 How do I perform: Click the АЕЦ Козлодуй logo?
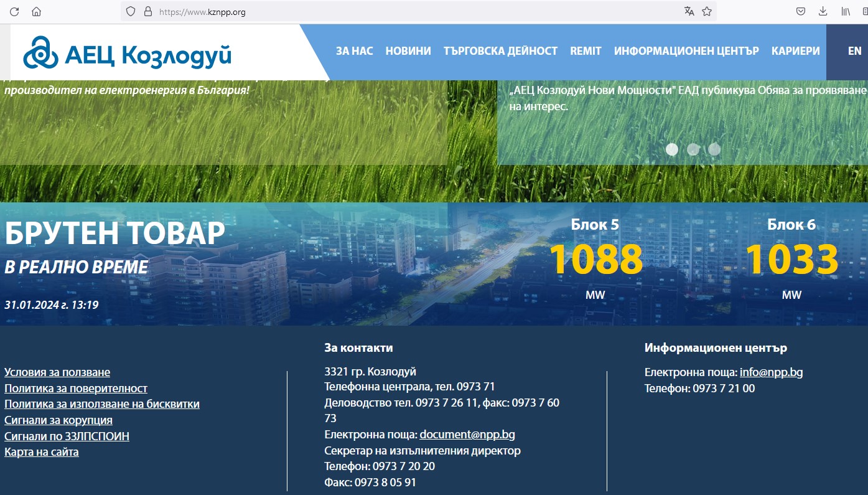pos(128,54)
